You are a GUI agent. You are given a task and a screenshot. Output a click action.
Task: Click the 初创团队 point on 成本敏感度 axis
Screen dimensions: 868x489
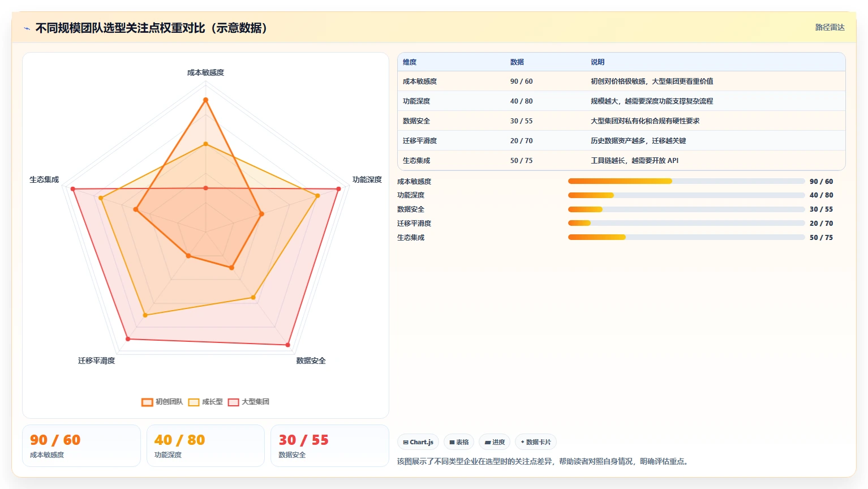coord(205,100)
